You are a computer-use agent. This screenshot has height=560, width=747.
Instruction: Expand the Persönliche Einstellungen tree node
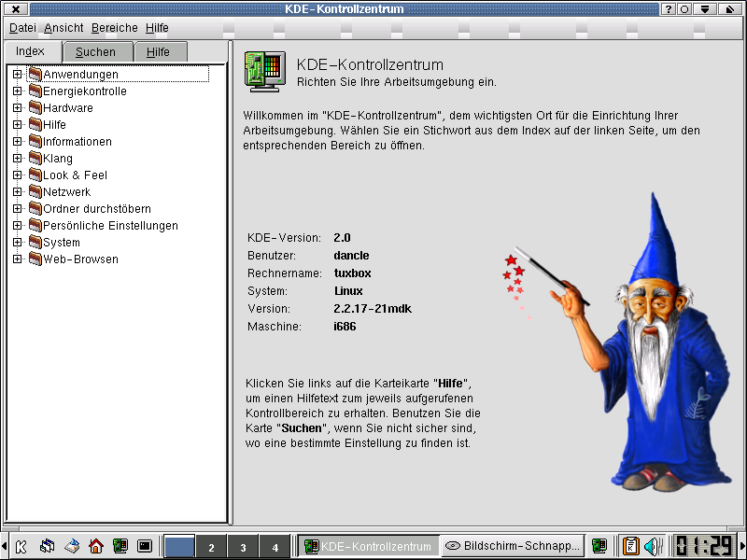[x=17, y=225]
